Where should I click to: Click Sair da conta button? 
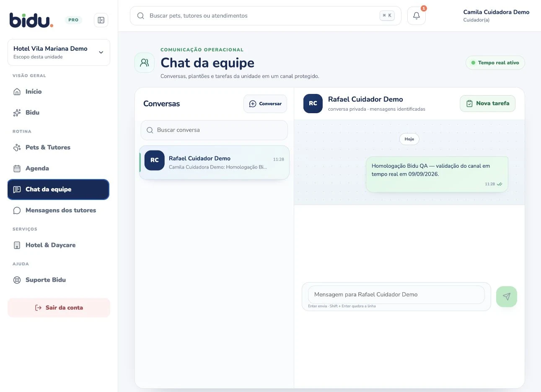[x=59, y=308]
